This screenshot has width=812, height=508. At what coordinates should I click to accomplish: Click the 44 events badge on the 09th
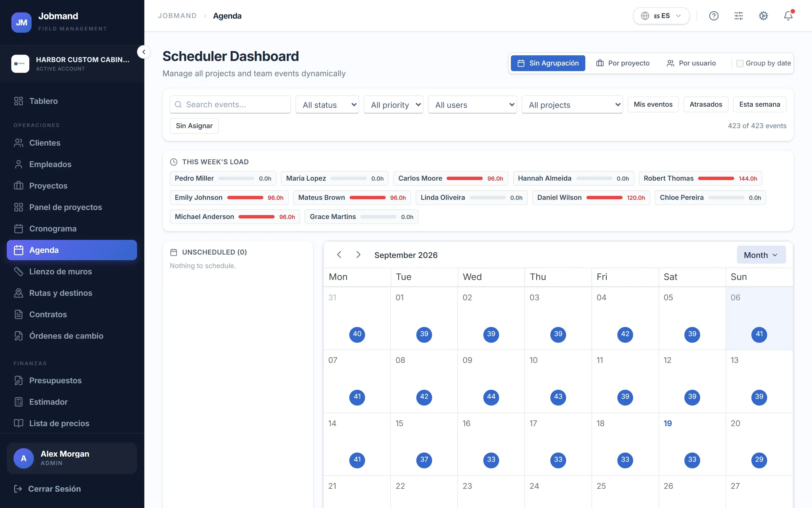(491, 397)
